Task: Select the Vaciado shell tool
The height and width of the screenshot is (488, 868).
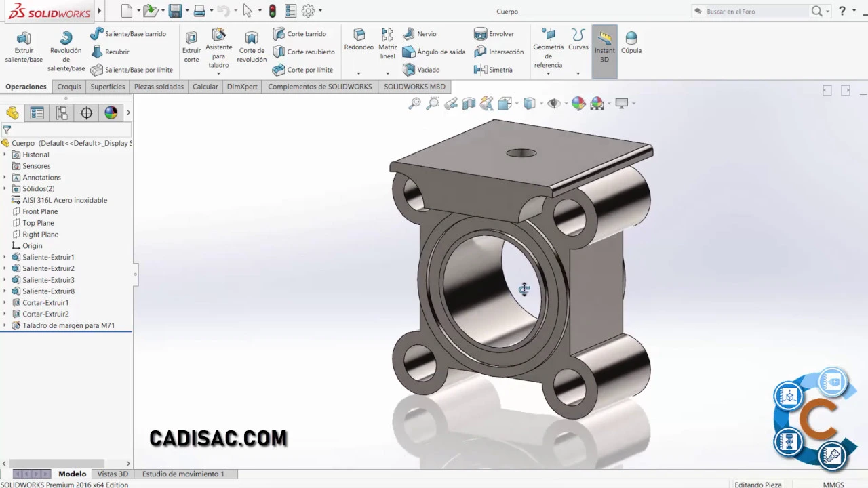Action: point(421,70)
